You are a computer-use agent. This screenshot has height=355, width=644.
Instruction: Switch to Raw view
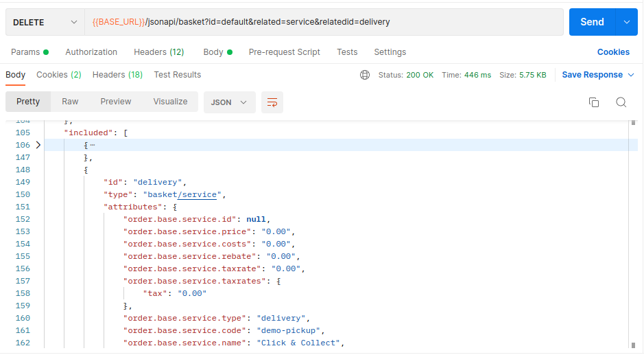pyautogui.click(x=70, y=102)
